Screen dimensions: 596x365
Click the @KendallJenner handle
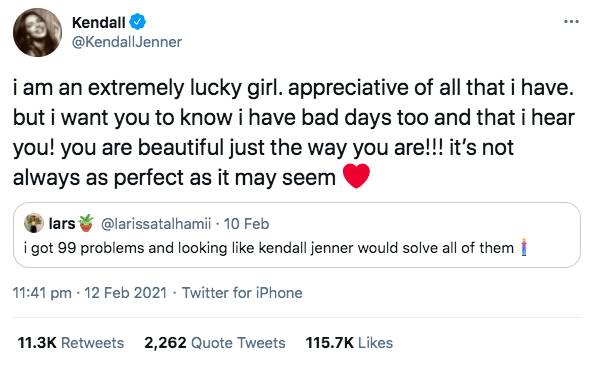127,42
